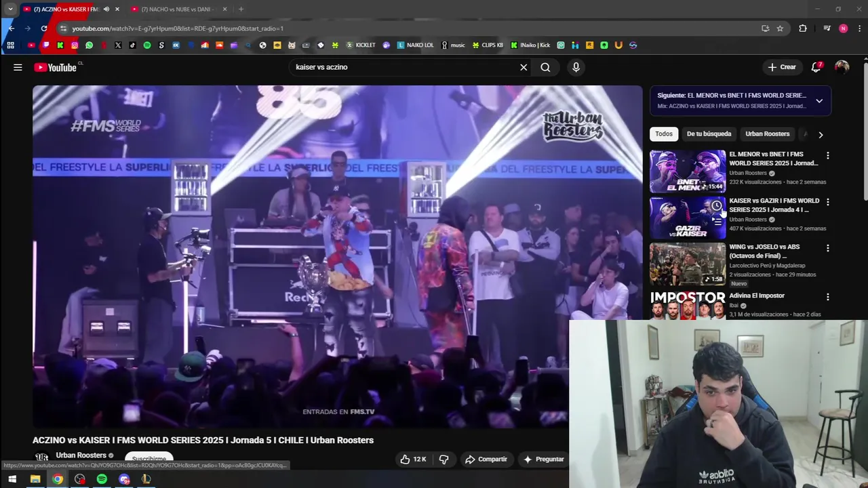Screen dimensions: 868x488
Task: Close the NACHO vs NUBE tab
Action: pos(224,9)
